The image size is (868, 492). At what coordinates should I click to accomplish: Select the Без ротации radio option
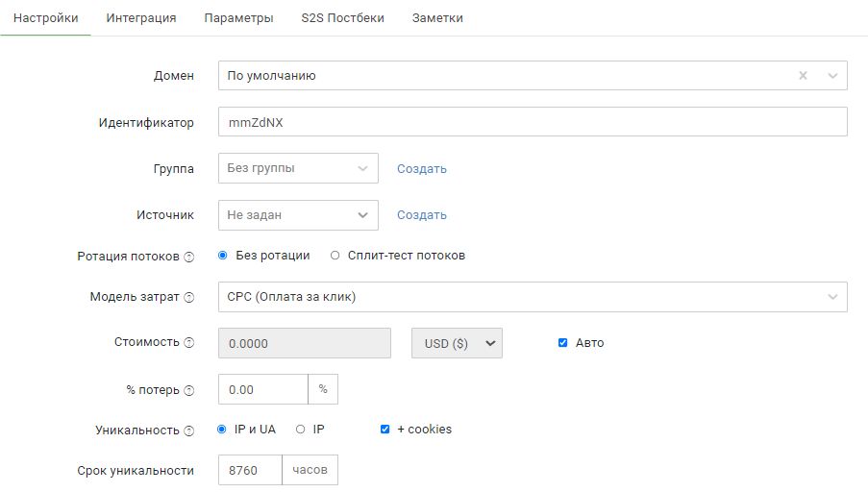point(223,256)
